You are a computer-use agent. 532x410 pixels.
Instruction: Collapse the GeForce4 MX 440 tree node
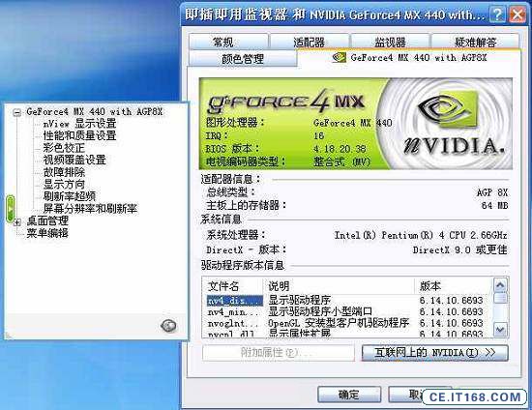click(17, 112)
